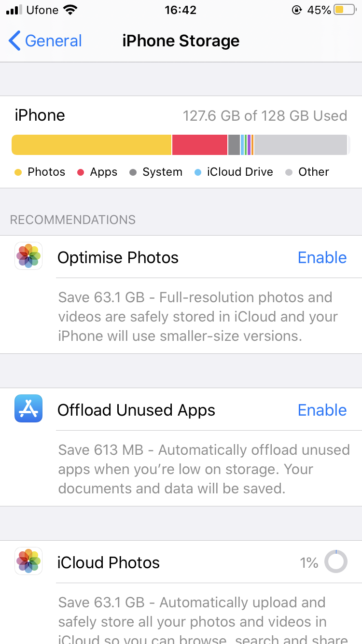
Task: Tap the iCloud Drive legend label
Action: pyautogui.click(x=240, y=172)
